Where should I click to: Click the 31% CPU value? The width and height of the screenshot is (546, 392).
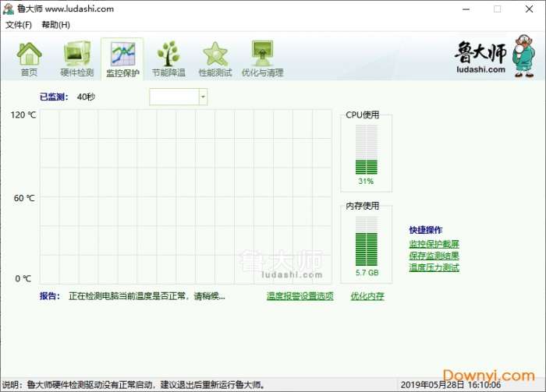[366, 181]
